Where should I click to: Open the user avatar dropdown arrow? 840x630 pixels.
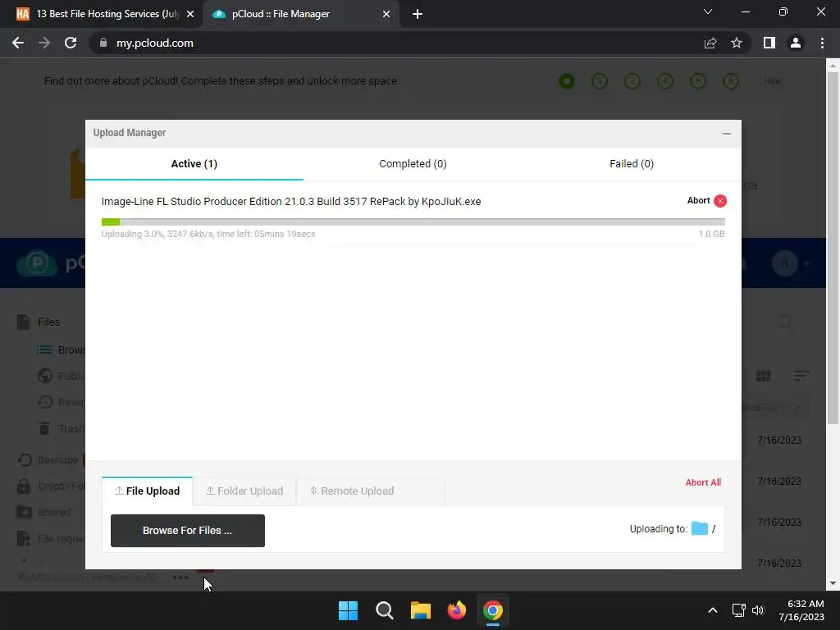click(806, 263)
